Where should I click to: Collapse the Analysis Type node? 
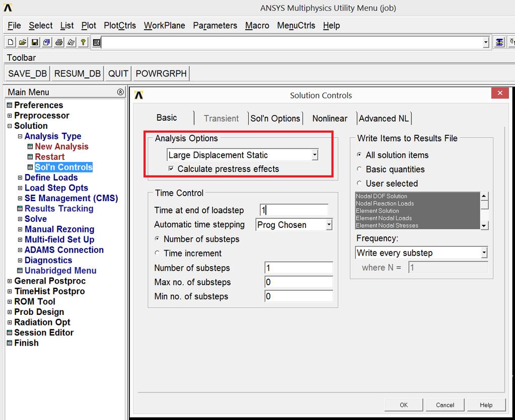click(20, 136)
